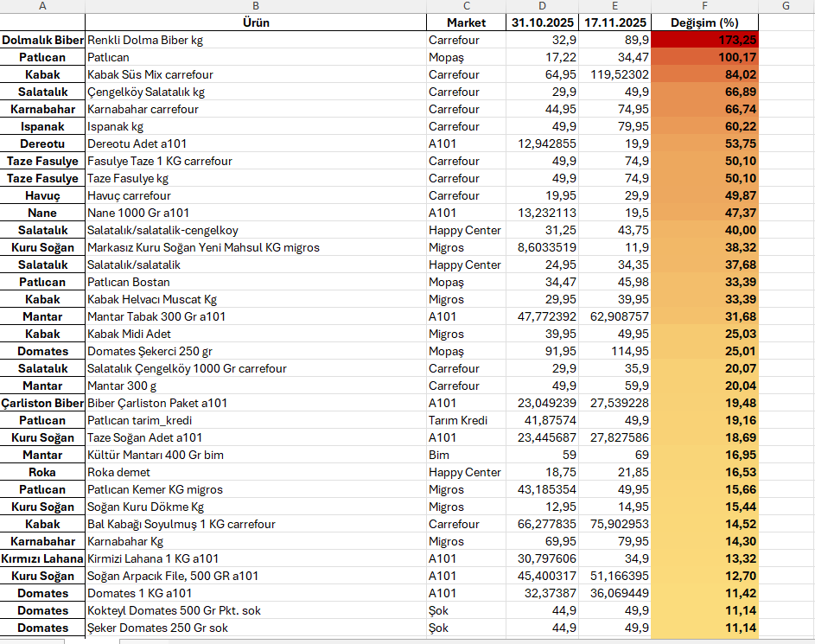Select column B header
Image resolution: width=815 pixels, height=644 pixels.
256,6
